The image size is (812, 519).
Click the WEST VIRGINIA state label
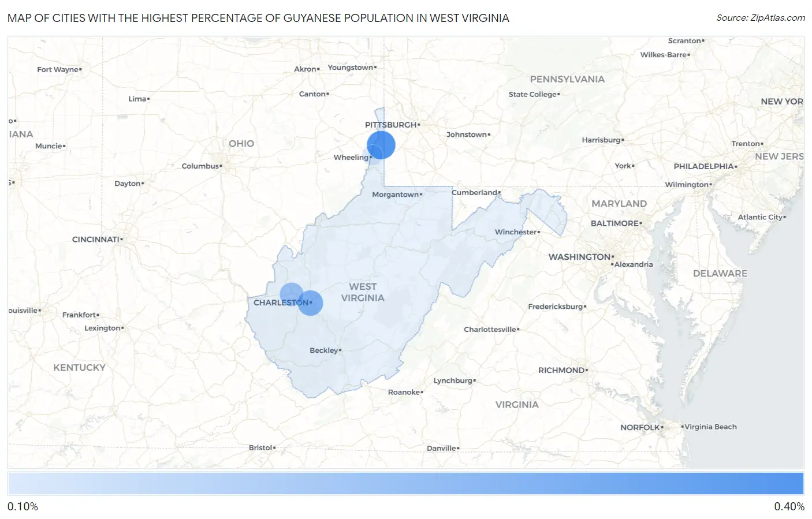click(363, 292)
